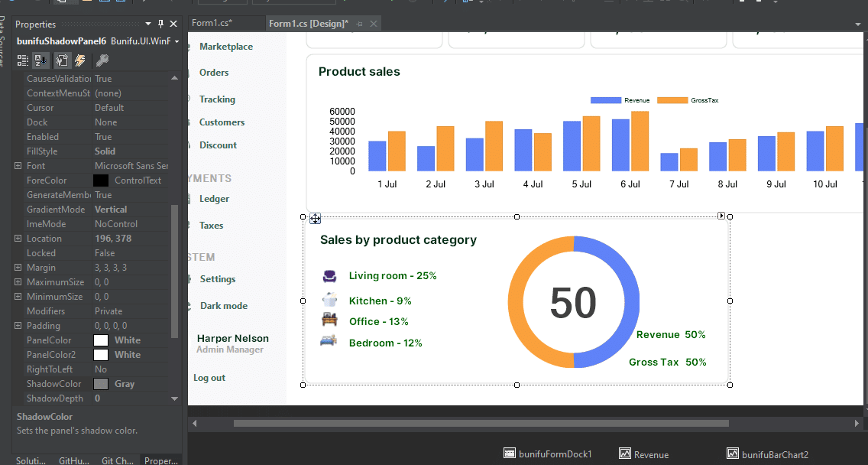868x465 pixels.
Task: Click the Dark mode sidebar item
Action: (x=223, y=306)
